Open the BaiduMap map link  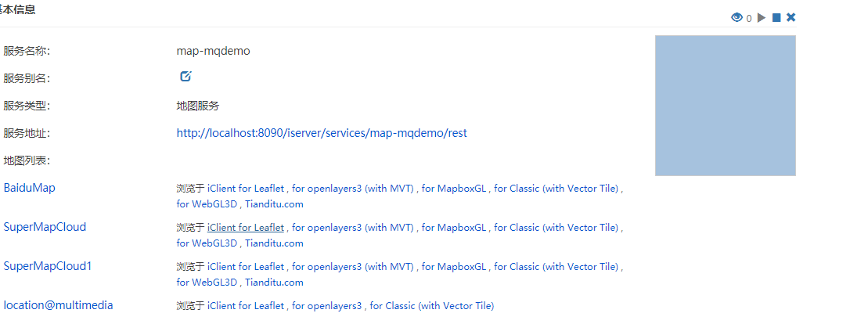(x=29, y=188)
